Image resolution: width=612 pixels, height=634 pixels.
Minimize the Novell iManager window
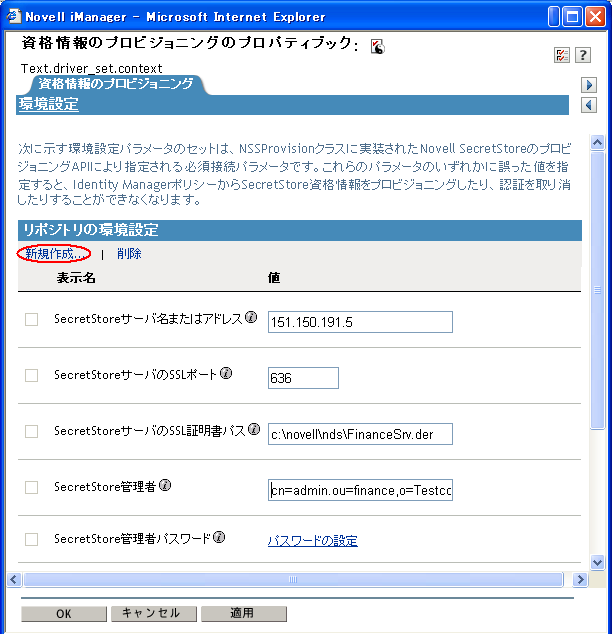point(554,17)
